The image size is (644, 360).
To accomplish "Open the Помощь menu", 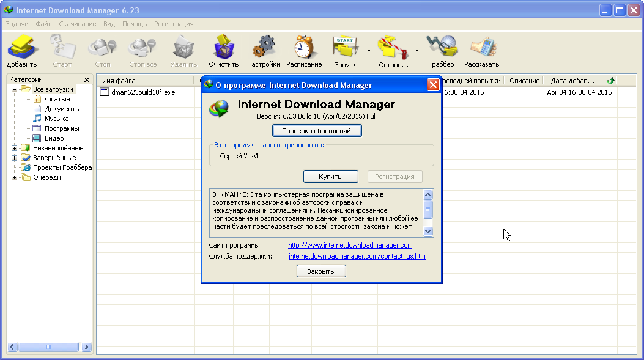I will click(135, 24).
